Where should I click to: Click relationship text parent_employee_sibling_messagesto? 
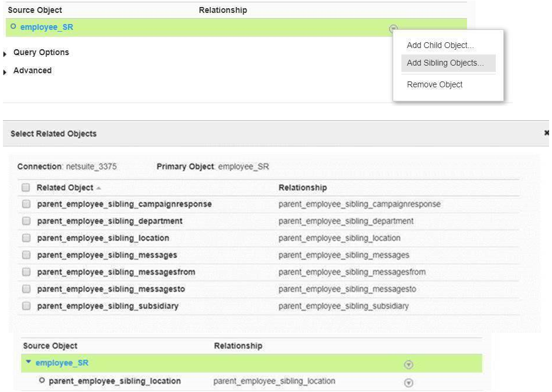coord(347,289)
